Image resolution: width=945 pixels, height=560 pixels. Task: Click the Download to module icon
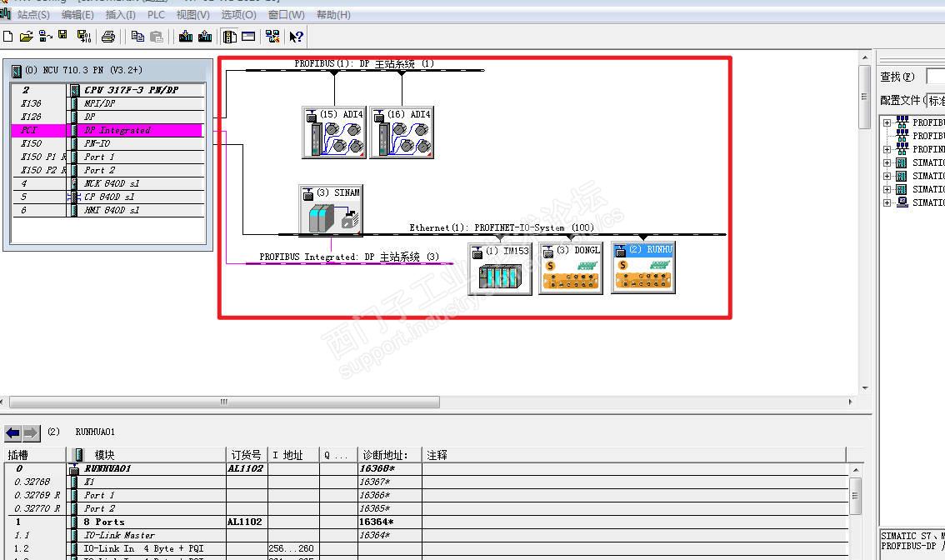[x=186, y=36]
